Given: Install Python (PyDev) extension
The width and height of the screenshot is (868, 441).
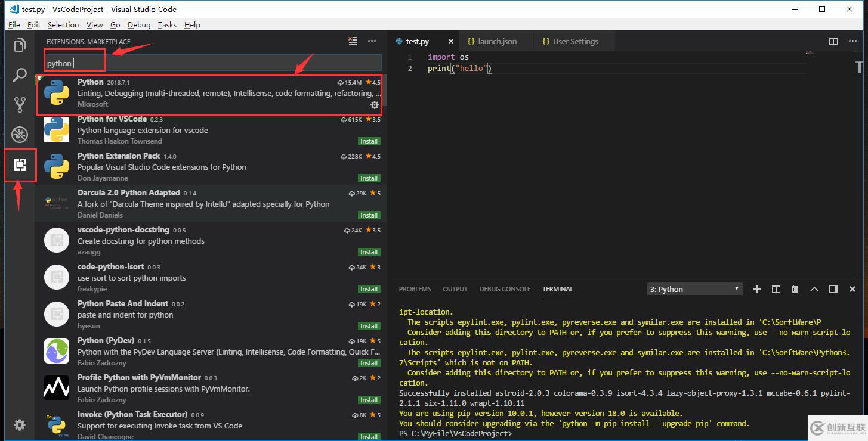Looking at the screenshot, I should tap(369, 363).
